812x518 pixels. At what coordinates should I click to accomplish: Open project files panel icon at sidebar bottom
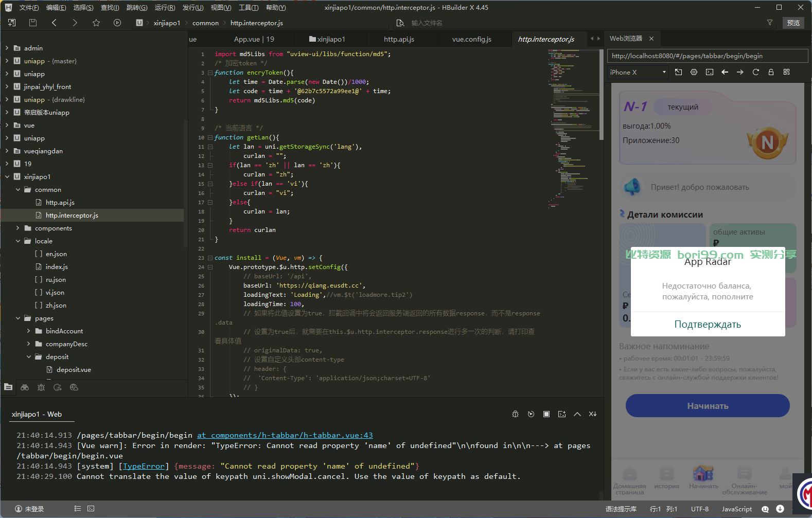[8, 387]
